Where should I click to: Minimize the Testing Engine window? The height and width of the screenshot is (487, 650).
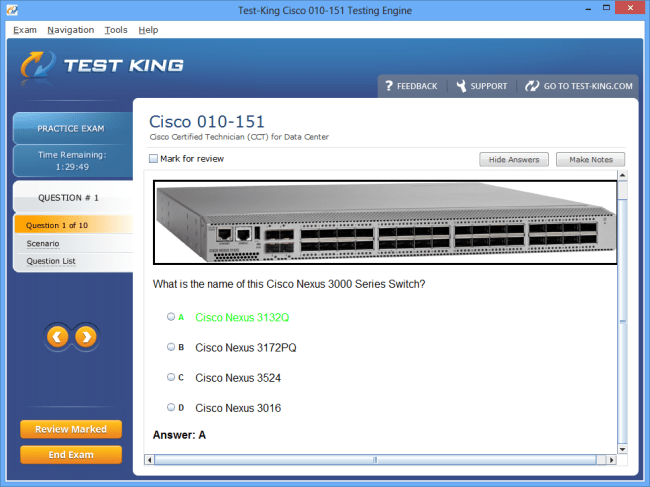pos(588,8)
